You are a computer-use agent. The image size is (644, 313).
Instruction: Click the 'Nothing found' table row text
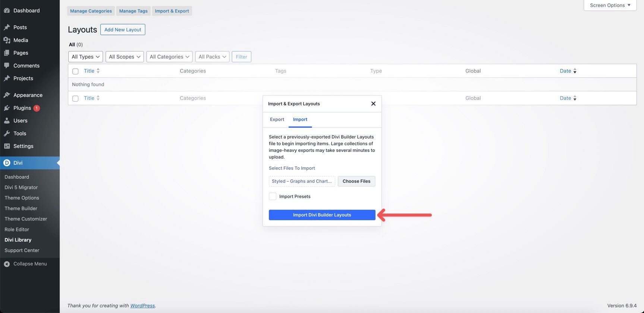tap(88, 85)
